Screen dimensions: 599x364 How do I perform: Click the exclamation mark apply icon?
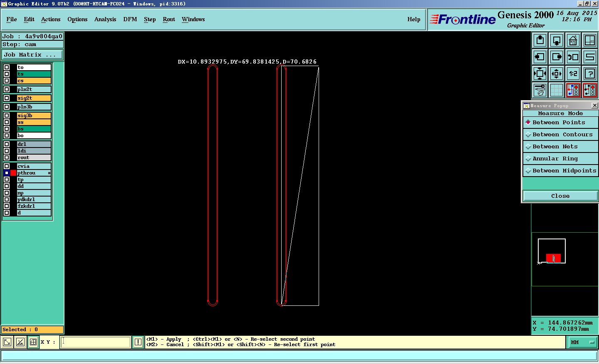point(138,342)
